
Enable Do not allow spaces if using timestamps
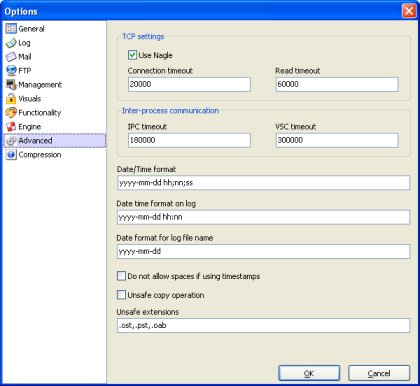121,276
